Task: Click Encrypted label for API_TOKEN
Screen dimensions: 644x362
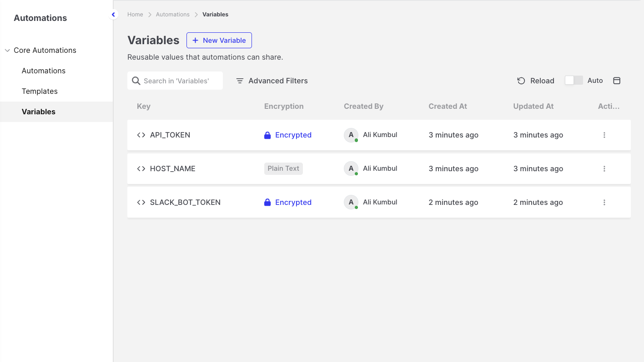Action: (x=293, y=135)
